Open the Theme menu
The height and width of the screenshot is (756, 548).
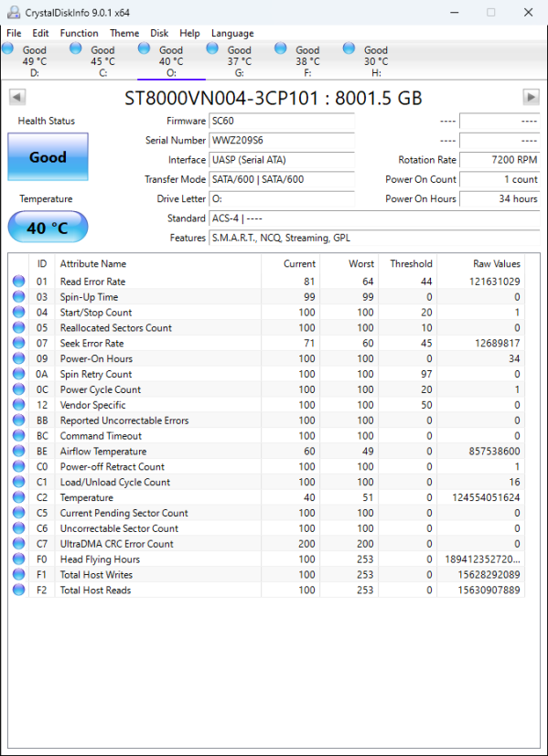click(x=124, y=33)
